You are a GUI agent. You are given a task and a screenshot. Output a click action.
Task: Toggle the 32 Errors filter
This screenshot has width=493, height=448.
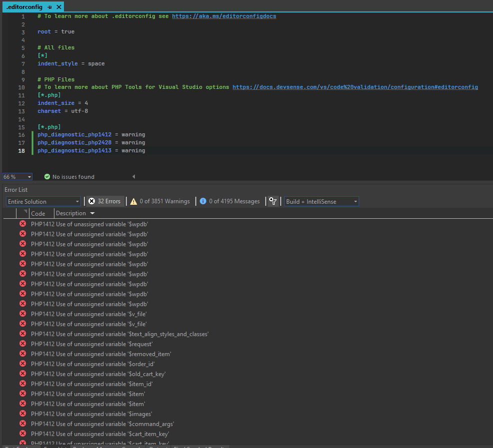pyautogui.click(x=104, y=201)
